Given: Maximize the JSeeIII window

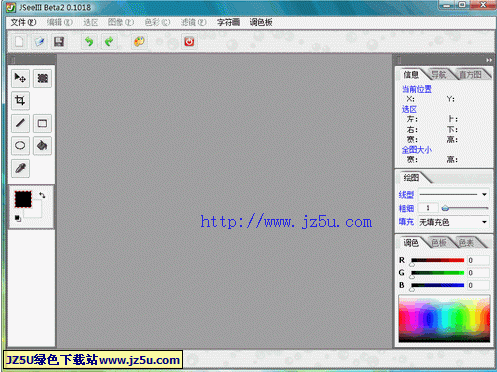Looking at the screenshot, I should point(462,5).
